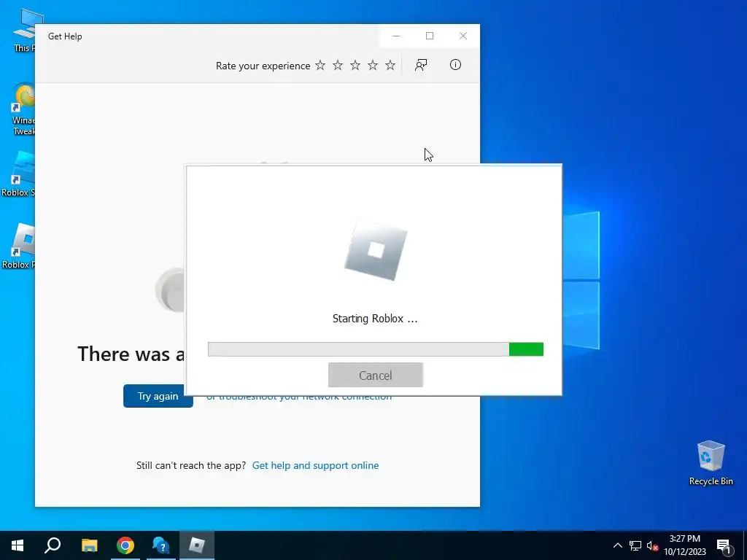Viewport: 747px width, 560px height.
Task: Select the This PC desktop icon
Action: (24, 30)
